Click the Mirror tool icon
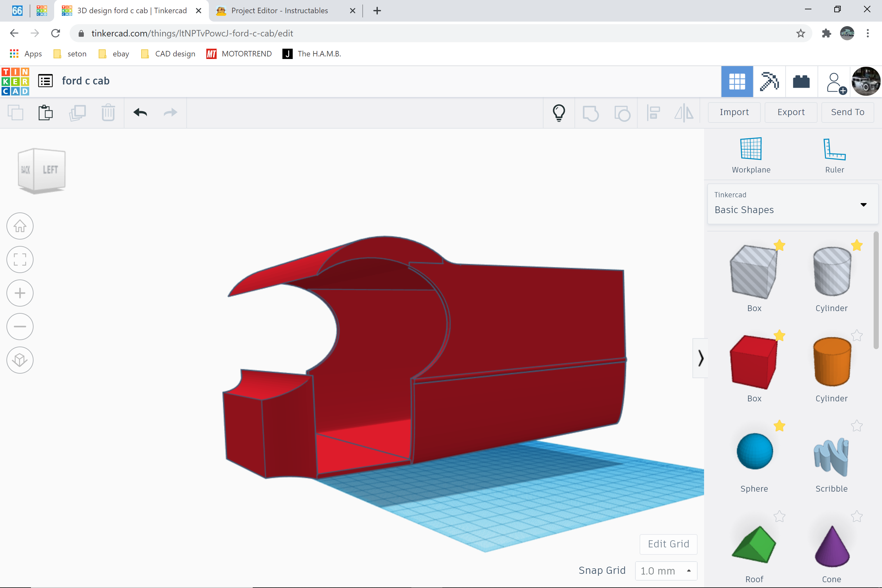882x588 pixels. pos(684,113)
